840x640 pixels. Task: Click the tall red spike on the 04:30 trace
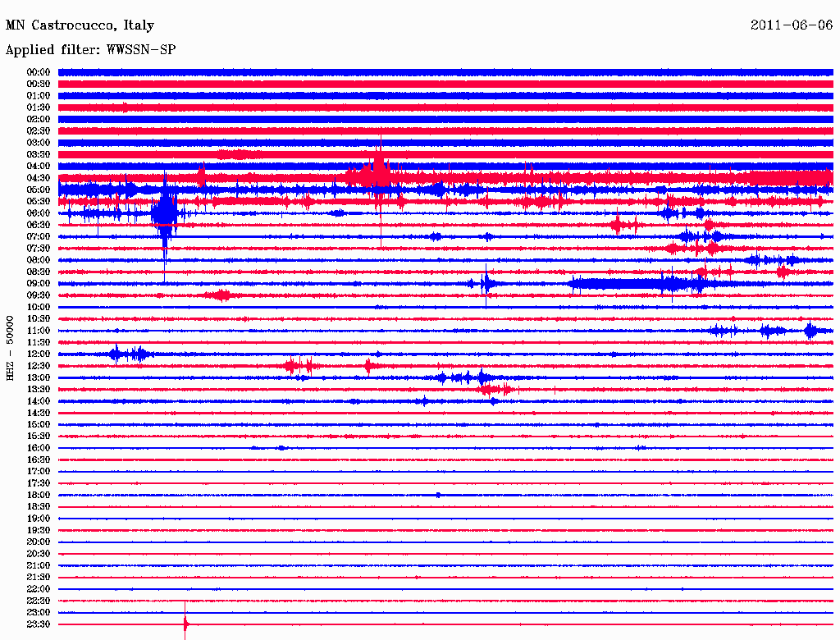click(x=381, y=177)
